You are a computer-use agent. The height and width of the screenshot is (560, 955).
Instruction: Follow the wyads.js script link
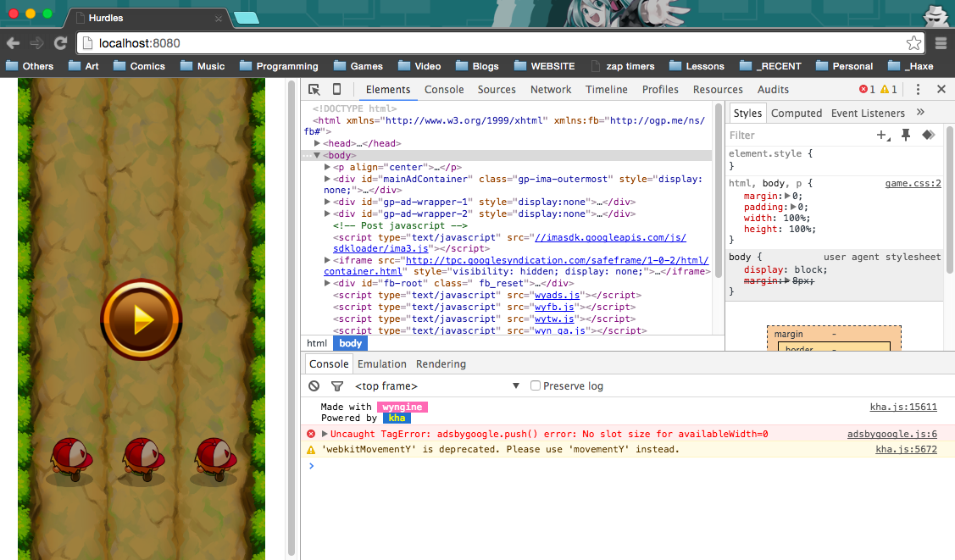tap(557, 295)
